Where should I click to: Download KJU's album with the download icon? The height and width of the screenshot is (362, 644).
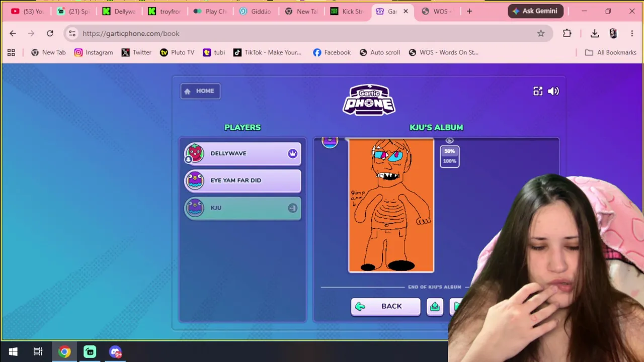(435, 306)
